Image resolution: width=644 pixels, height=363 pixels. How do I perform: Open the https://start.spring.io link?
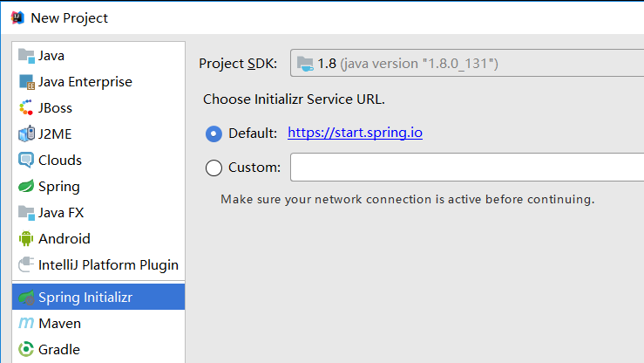(x=355, y=133)
